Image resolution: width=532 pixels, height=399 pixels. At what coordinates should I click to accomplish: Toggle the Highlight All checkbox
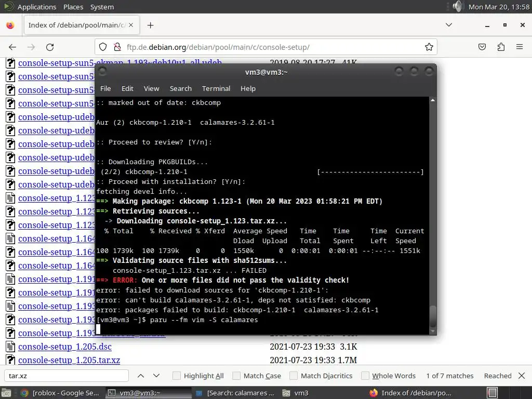click(x=177, y=376)
